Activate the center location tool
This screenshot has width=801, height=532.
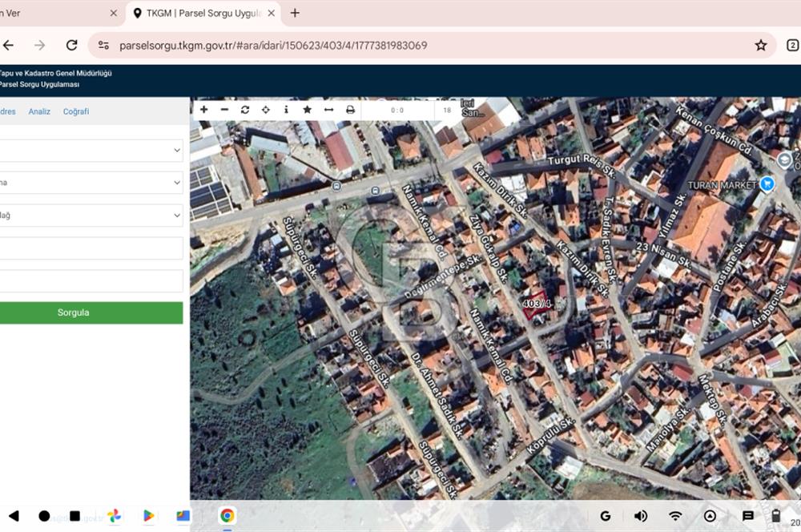click(265, 108)
